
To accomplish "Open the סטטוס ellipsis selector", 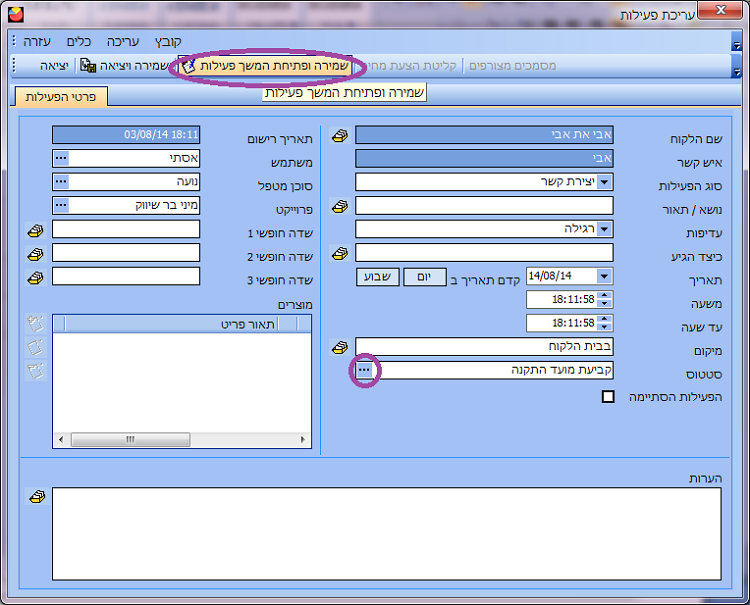I will point(364,370).
